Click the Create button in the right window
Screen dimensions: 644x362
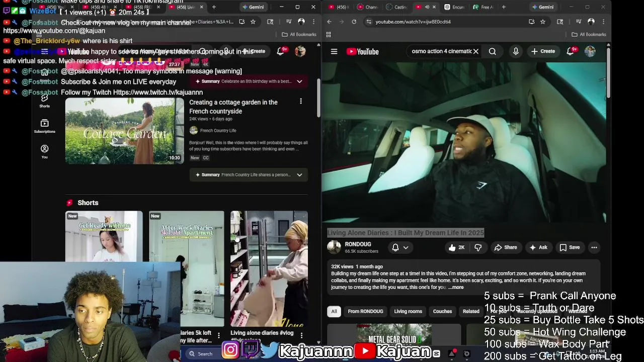(542, 51)
